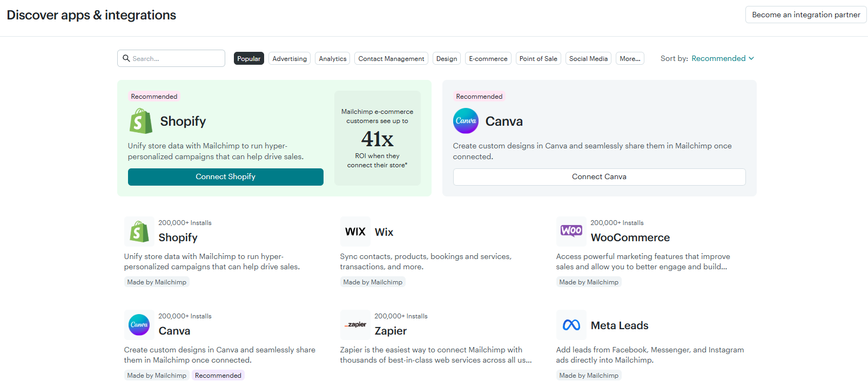This screenshot has width=868, height=388.
Task: Click the Connect Shopify button
Action: 226,177
